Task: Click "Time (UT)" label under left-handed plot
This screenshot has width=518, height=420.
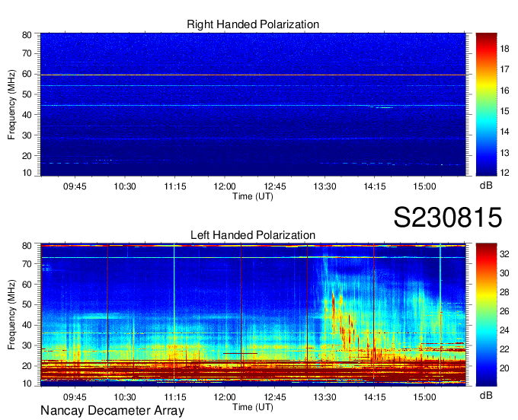Action: [253, 407]
